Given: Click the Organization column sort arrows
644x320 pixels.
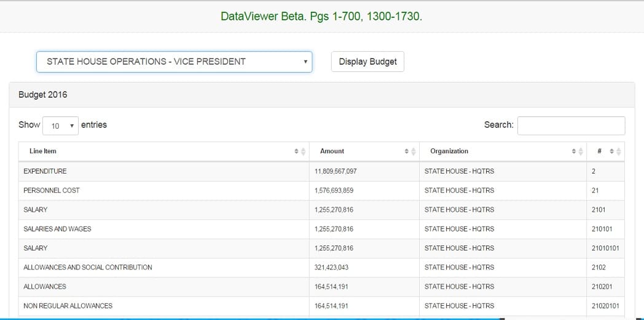Looking at the screenshot, I should click(x=577, y=151).
